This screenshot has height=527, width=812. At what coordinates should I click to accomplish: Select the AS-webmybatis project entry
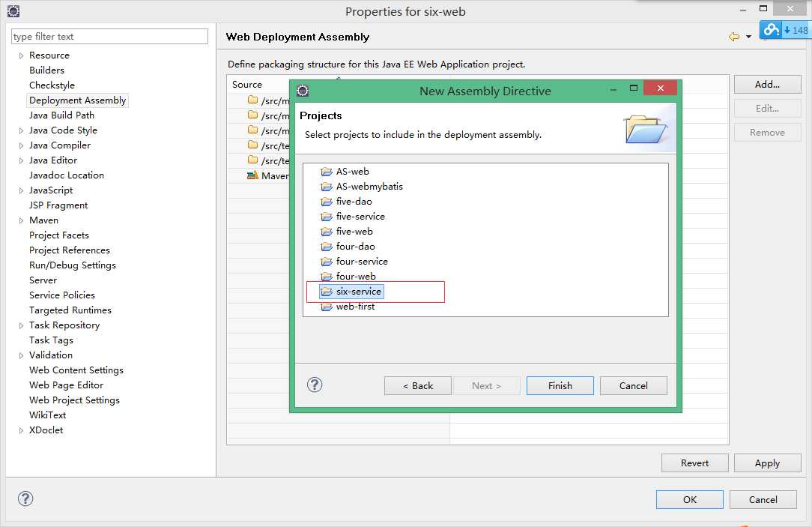(x=369, y=187)
